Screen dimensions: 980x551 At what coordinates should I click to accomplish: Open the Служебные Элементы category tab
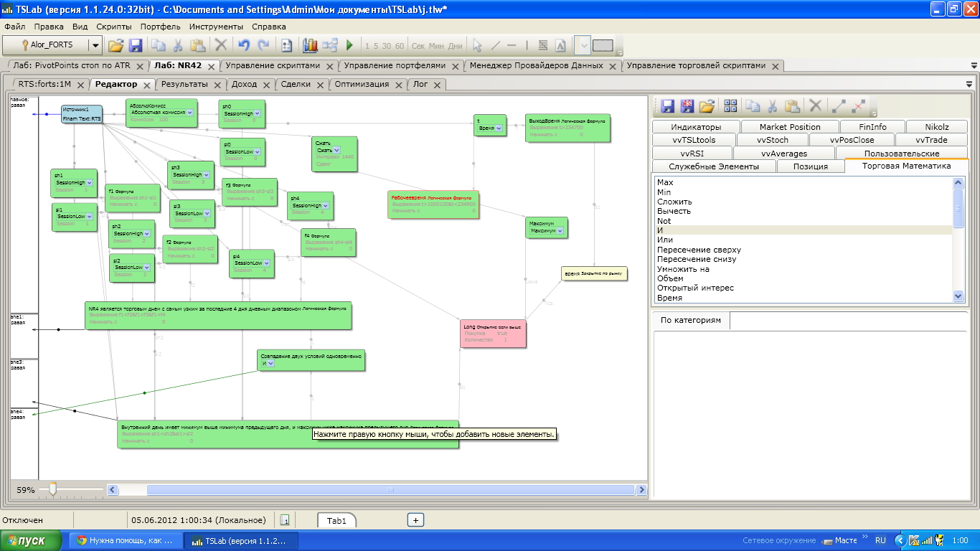pos(714,166)
